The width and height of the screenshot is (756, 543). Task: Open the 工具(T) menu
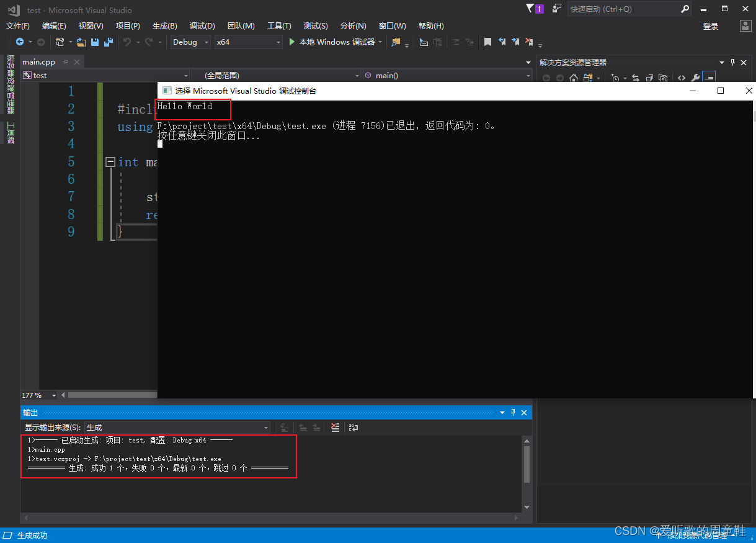click(278, 25)
